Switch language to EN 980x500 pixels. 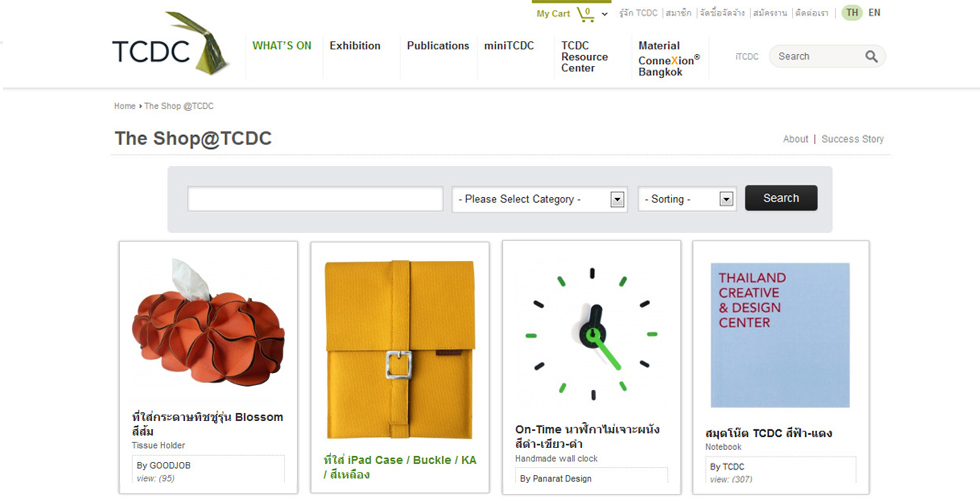874,12
